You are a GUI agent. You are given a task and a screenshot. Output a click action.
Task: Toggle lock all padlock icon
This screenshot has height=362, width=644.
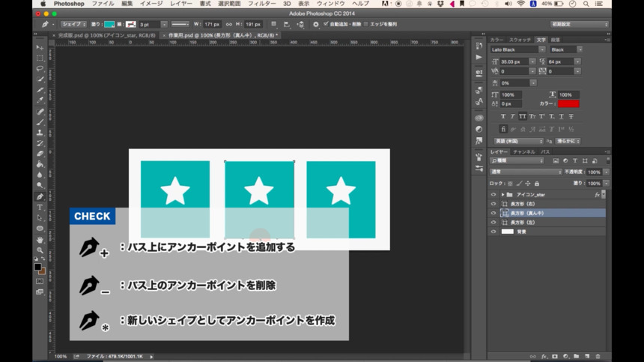537,184
